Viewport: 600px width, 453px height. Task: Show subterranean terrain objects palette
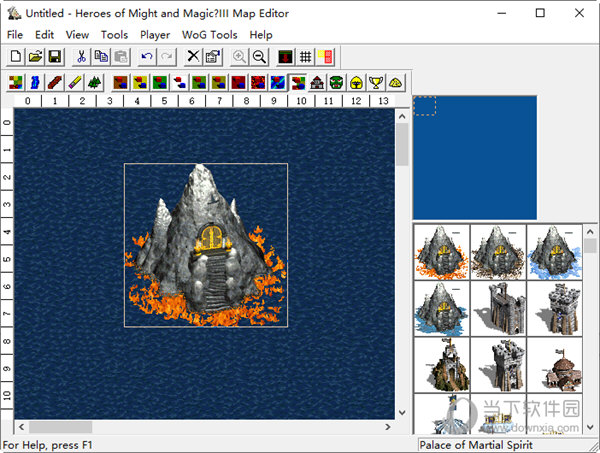pyautogui.click(x=238, y=82)
